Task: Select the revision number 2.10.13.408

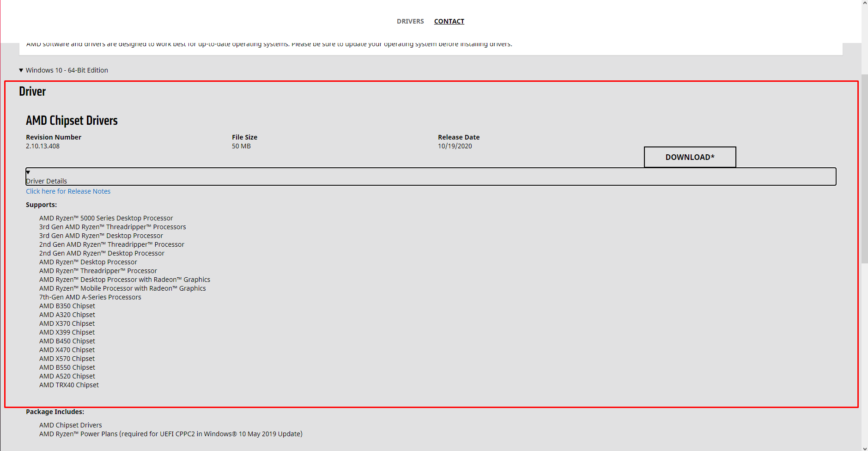Action: pos(42,146)
